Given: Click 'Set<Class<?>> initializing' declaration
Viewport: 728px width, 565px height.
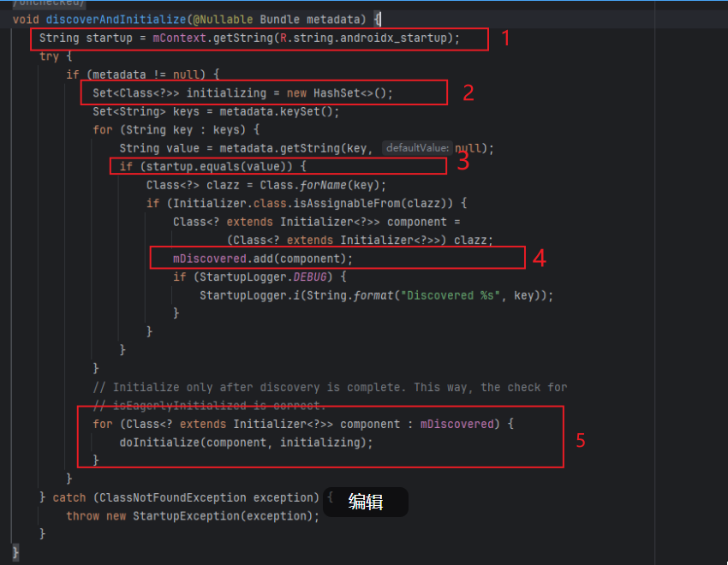Looking at the screenshot, I should click(x=179, y=93).
